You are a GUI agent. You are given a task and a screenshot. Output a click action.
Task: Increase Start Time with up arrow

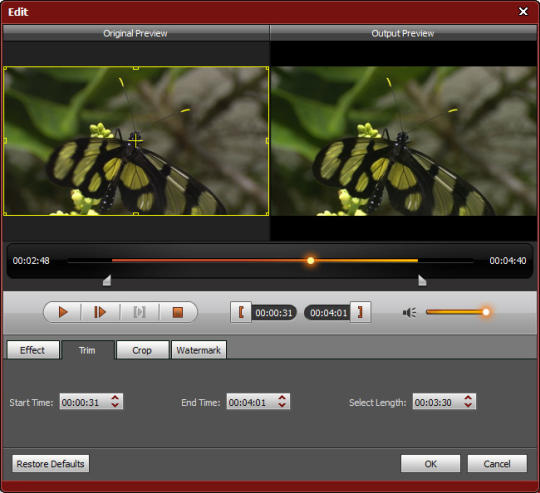click(115, 398)
